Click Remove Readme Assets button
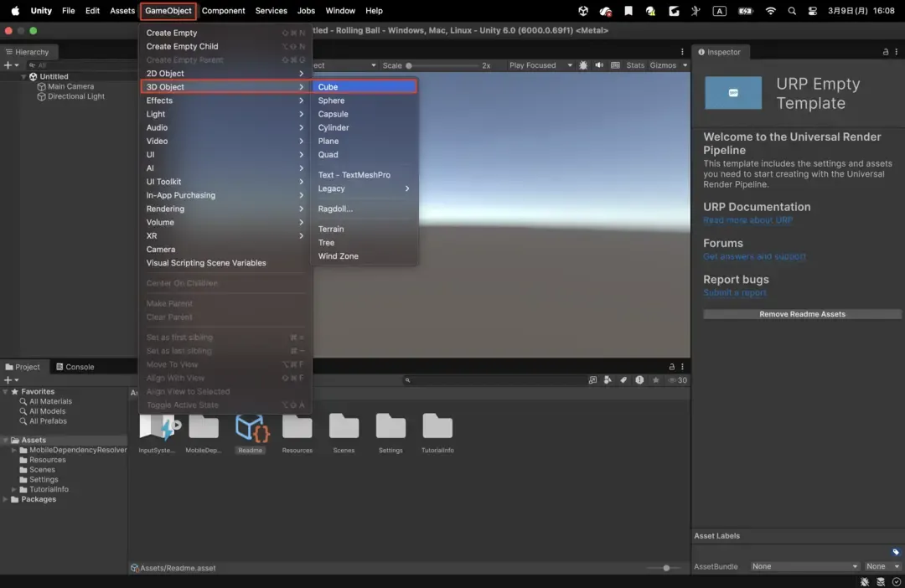 coord(802,314)
